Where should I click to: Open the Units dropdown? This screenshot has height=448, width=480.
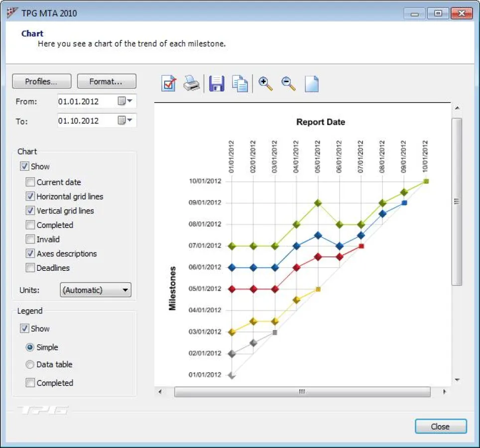tap(96, 290)
